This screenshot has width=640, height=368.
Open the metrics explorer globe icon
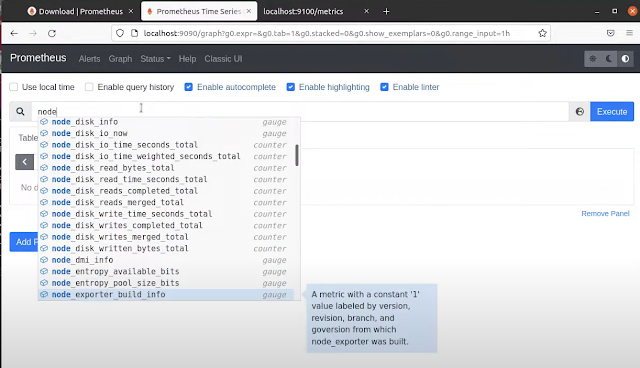tap(580, 112)
